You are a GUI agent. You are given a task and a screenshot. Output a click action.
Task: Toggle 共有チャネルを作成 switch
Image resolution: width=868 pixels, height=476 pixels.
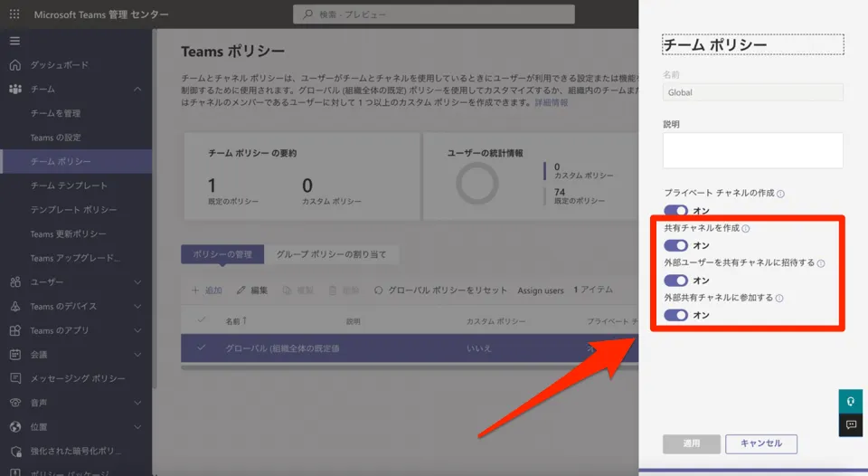click(675, 245)
